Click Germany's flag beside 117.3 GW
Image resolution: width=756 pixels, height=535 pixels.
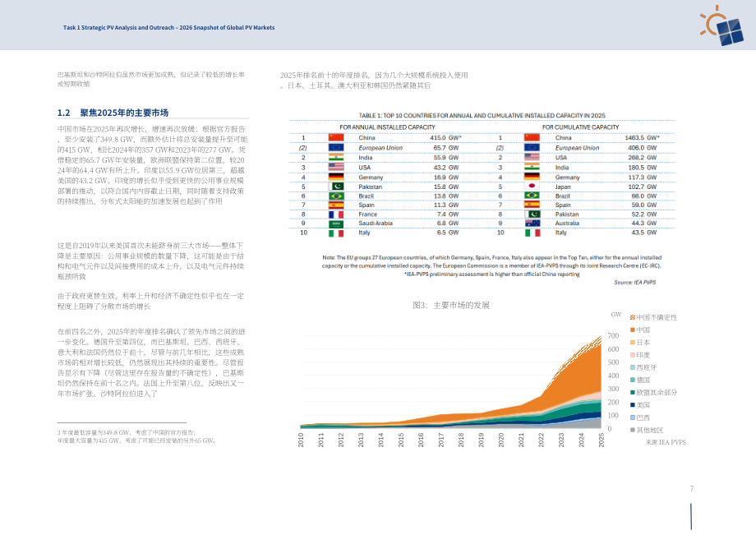tap(532, 178)
